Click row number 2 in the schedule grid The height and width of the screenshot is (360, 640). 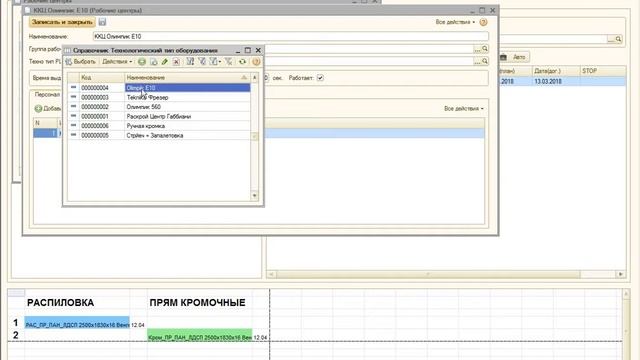tap(16, 335)
